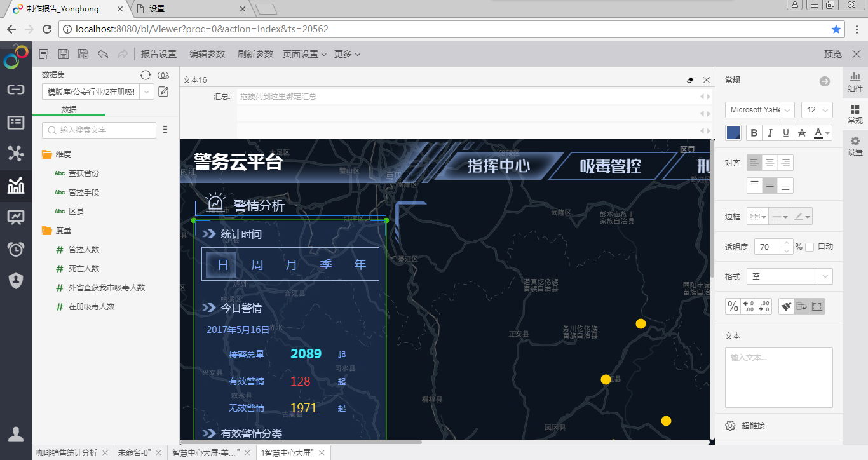
Task: Click the undo arrow in the toolbar
Action: click(103, 54)
